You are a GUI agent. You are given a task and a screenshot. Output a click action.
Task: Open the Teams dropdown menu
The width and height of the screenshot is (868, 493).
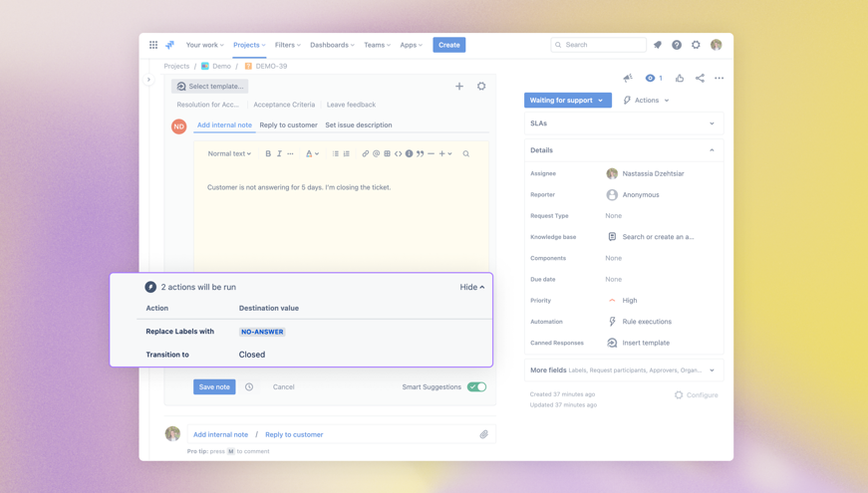click(x=377, y=45)
